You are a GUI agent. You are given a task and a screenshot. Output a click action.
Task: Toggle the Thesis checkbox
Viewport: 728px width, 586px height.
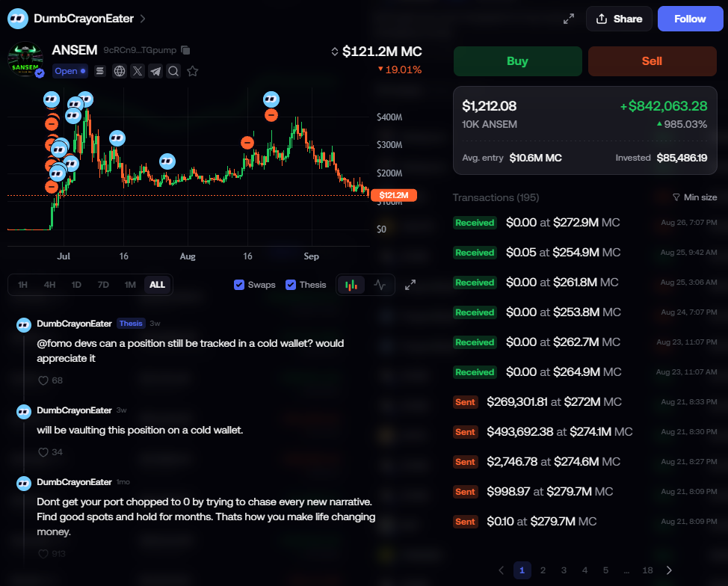(x=291, y=285)
